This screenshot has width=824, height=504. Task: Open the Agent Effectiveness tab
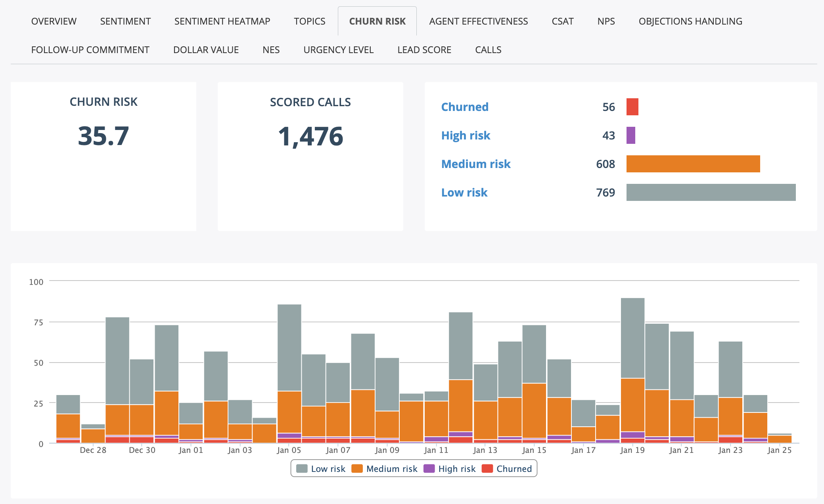click(x=479, y=21)
